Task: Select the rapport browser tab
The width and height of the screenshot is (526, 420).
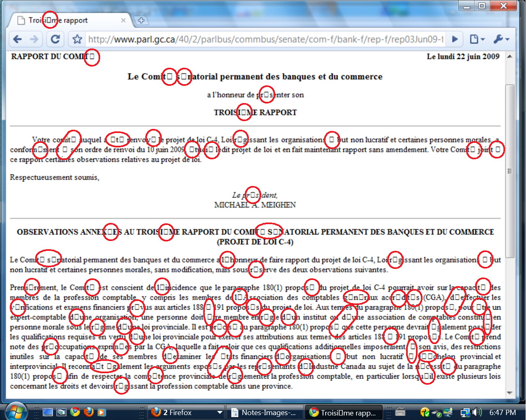Action: 70,20
